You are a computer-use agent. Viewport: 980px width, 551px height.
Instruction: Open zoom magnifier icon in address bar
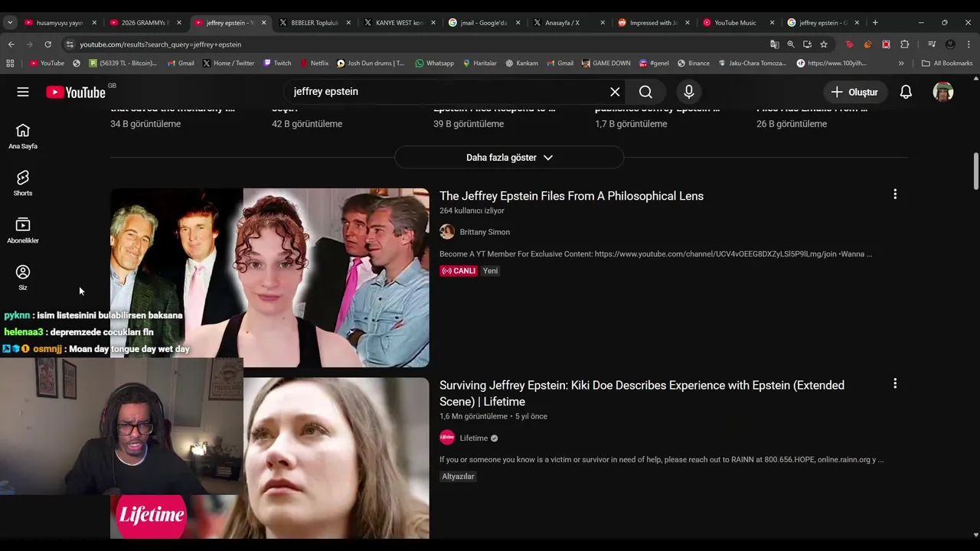coord(791,44)
